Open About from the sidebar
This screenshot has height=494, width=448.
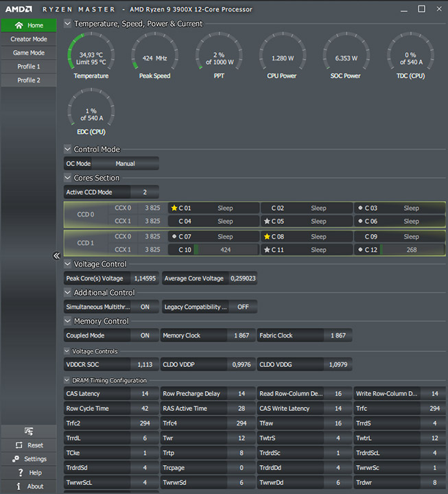tap(29, 486)
